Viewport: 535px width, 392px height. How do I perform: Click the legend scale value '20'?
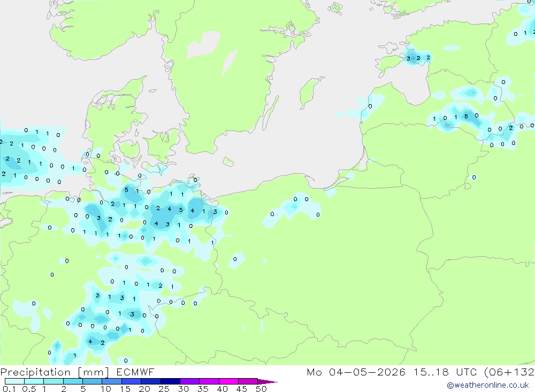(x=144, y=389)
